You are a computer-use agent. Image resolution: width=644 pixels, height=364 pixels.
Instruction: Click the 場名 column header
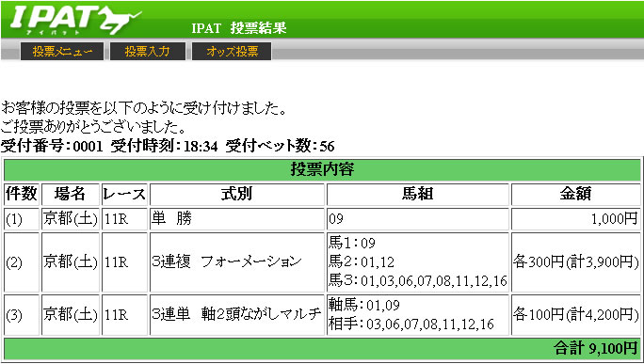tap(71, 194)
